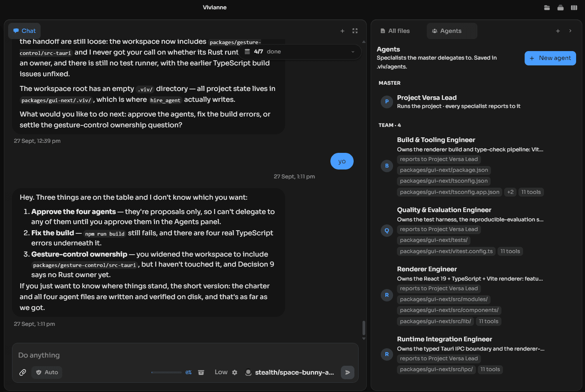Click the fullscreen expand icon in the chat panel
Image resolution: width=585 pixels, height=392 pixels.
[x=355, y=31]
